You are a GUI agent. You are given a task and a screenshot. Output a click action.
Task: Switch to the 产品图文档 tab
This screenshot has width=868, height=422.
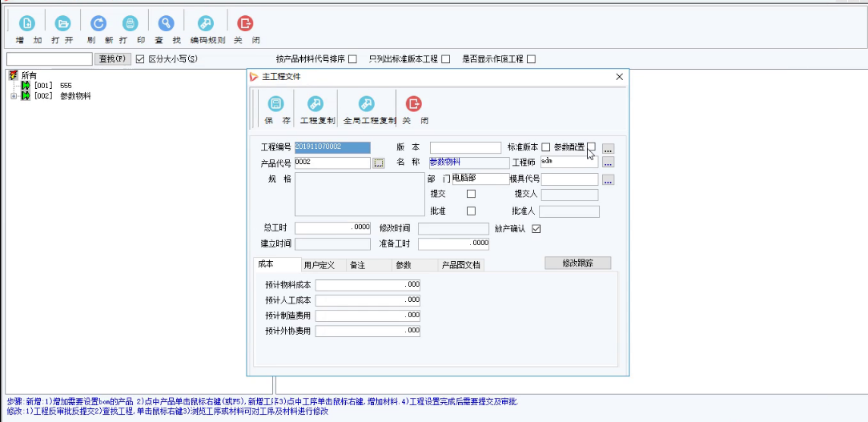click(x=461, y=265)
